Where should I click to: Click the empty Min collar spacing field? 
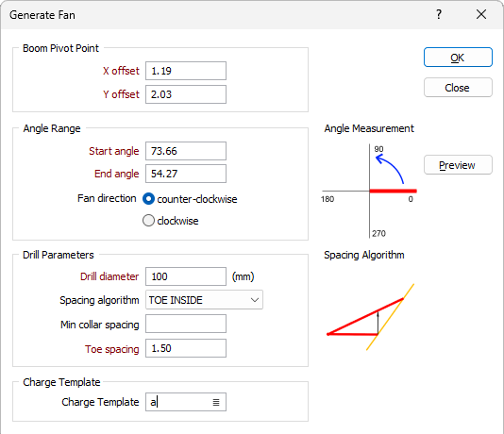coord(186,324)
